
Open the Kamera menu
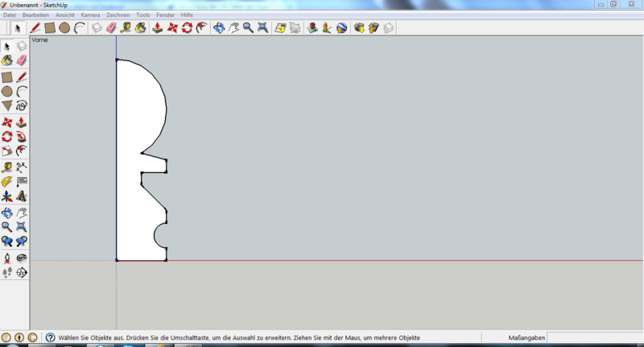point(89,15)
